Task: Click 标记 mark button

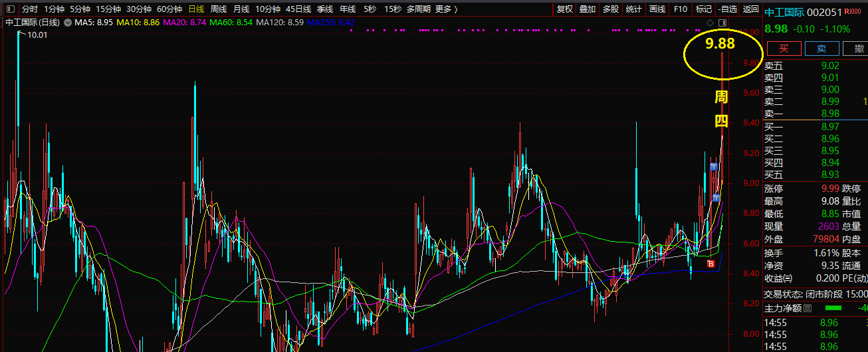Action: [x=703, y=9]
